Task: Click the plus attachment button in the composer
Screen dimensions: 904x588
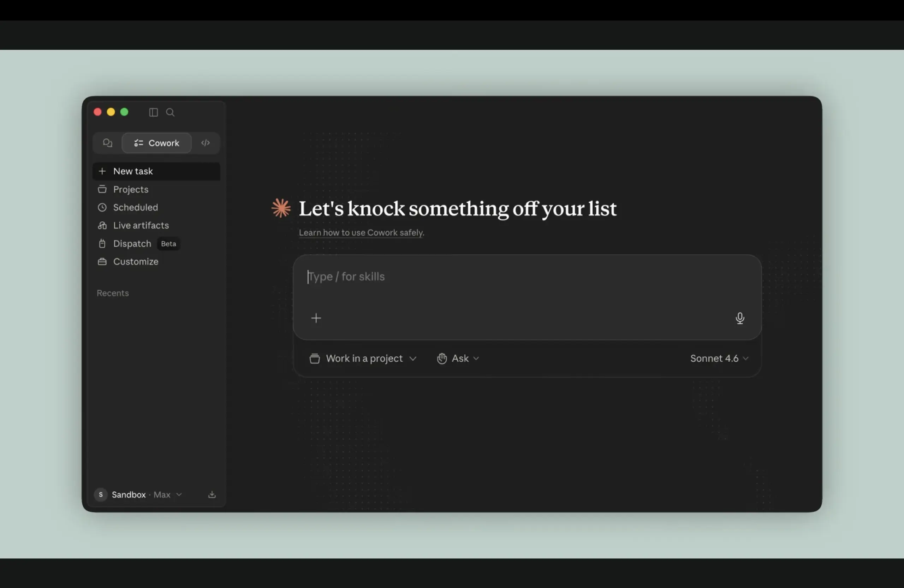Action: pyautogui.click(x=316, y=318)
